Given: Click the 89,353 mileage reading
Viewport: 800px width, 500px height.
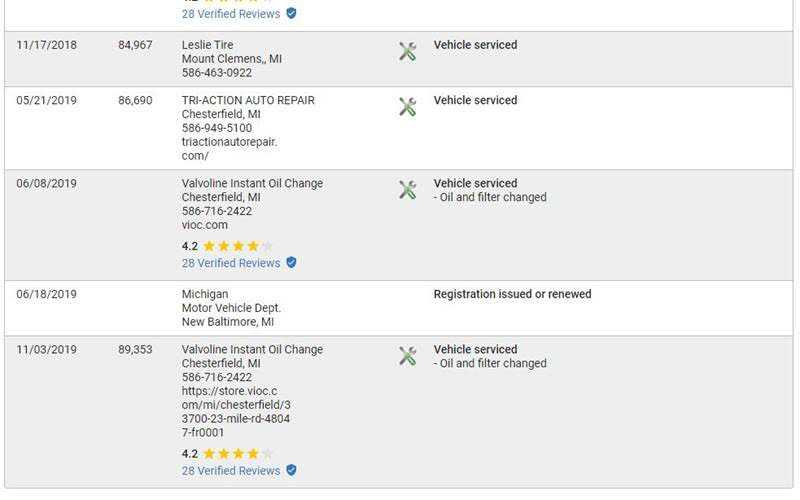Looking at the screenshot, I should (x=135, y=350).
